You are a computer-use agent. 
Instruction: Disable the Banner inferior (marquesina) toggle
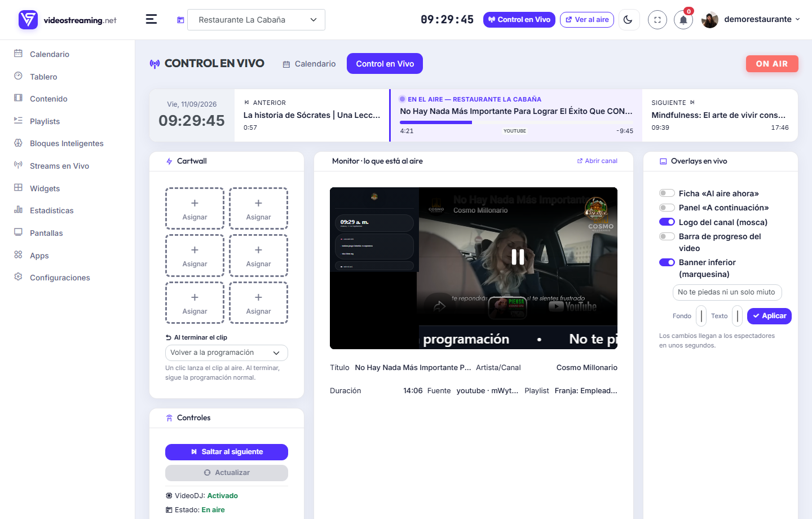coord(667,262)
